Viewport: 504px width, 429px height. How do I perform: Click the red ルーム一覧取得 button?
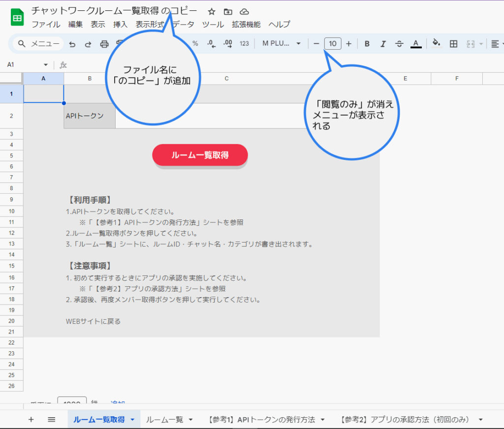200,155
